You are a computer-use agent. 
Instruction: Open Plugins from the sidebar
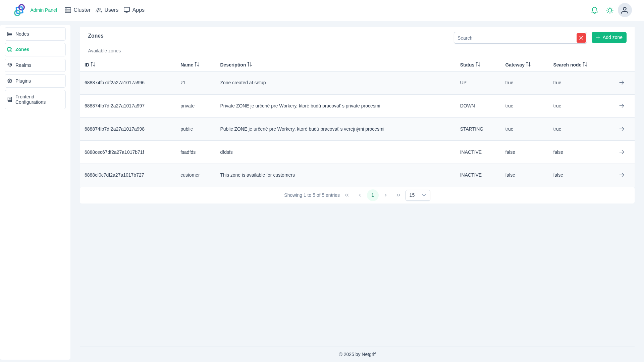35,81
